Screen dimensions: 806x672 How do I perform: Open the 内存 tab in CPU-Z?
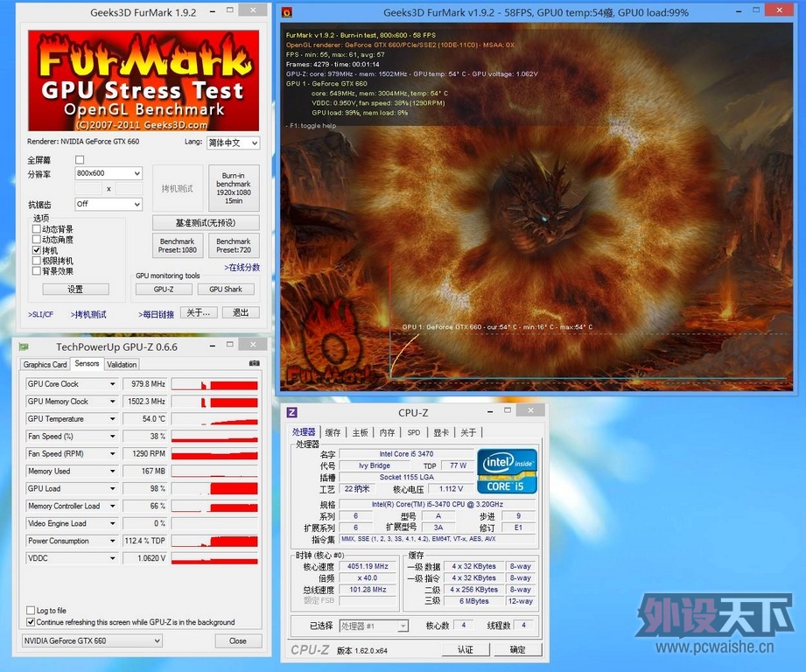[387, 432]
